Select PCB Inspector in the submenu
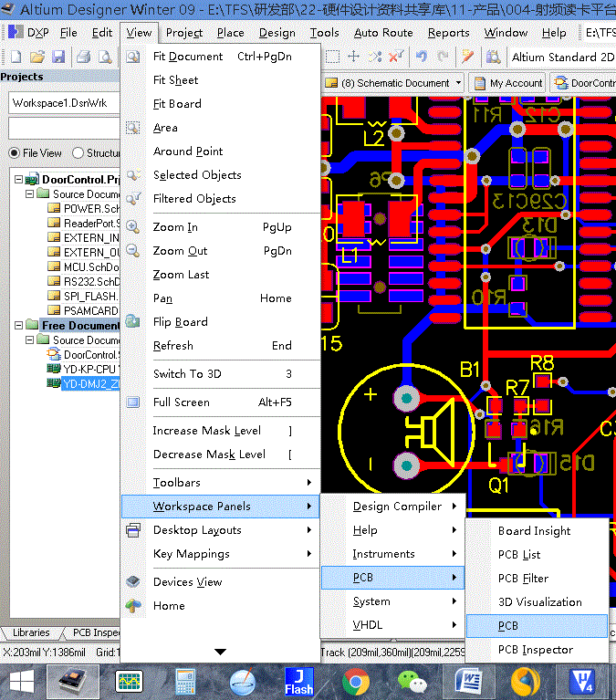This screenshot has width=616, height=700. coord(537,650)
